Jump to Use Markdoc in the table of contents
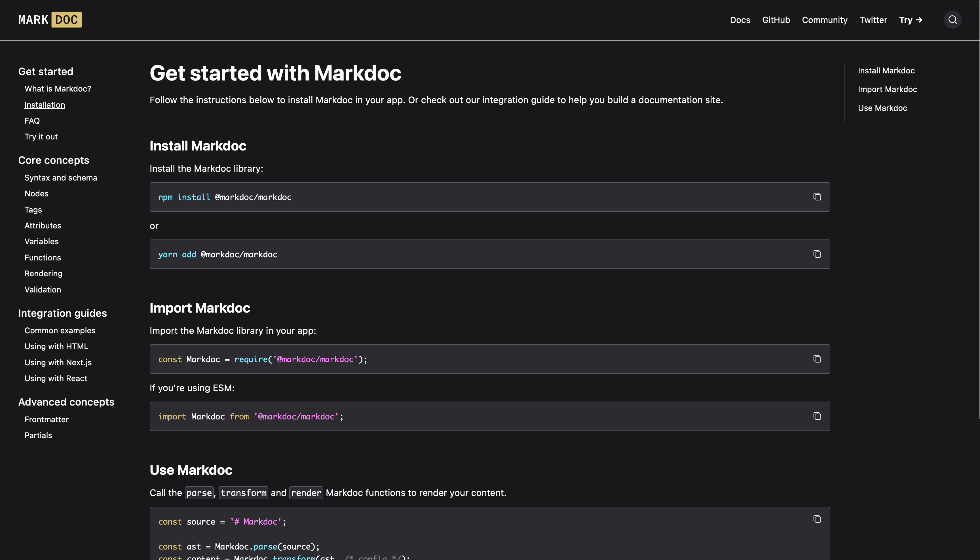Viewport: 980px width, 560px height. [x=882, y=108]
